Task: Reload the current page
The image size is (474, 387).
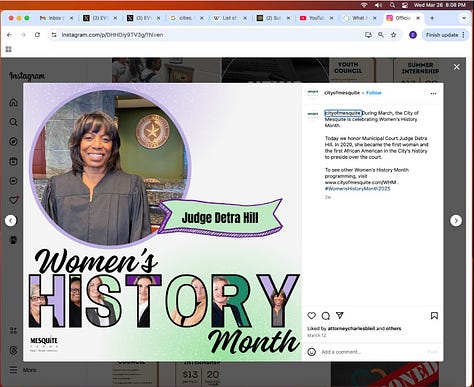Action: coord(37,35)
